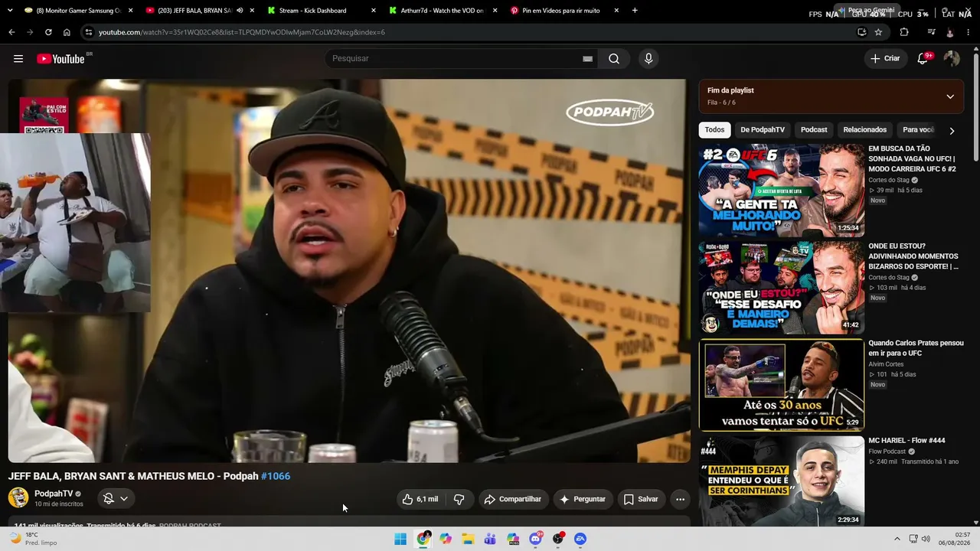The image size is (980, 551).
Task: Go back in browser history
Action: 11,32
